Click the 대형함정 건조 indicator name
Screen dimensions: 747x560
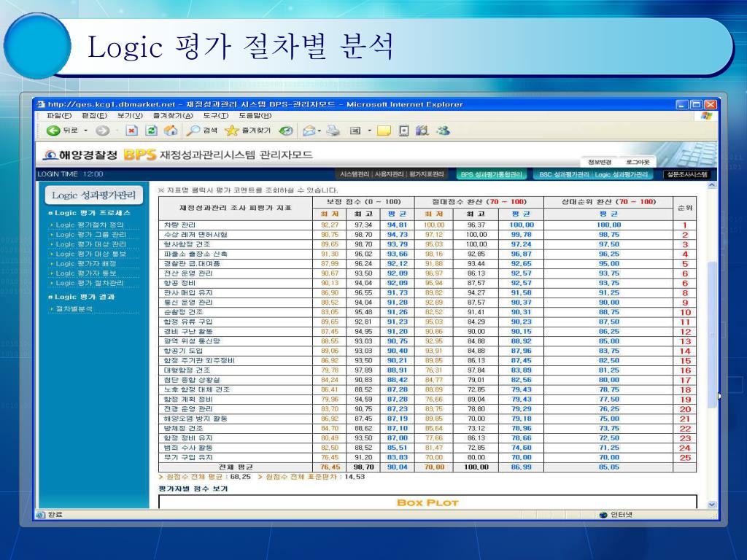coord(186,370)
